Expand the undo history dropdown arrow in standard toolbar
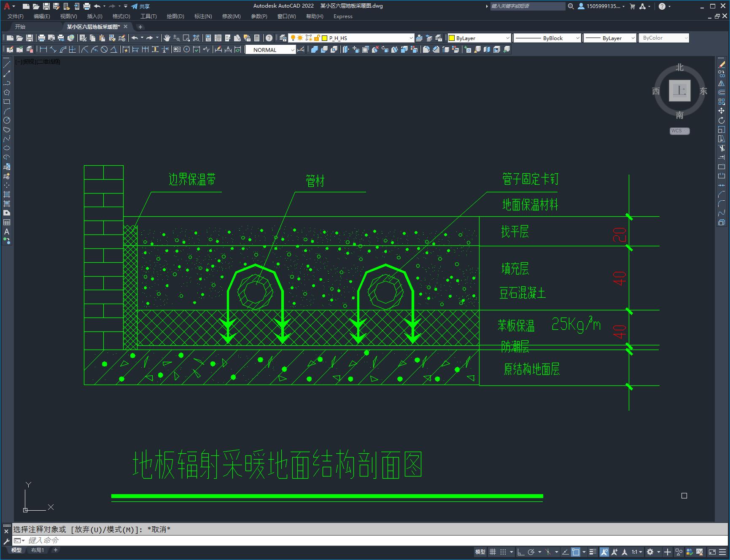This screenshot has width=730, height=560. 142,38
